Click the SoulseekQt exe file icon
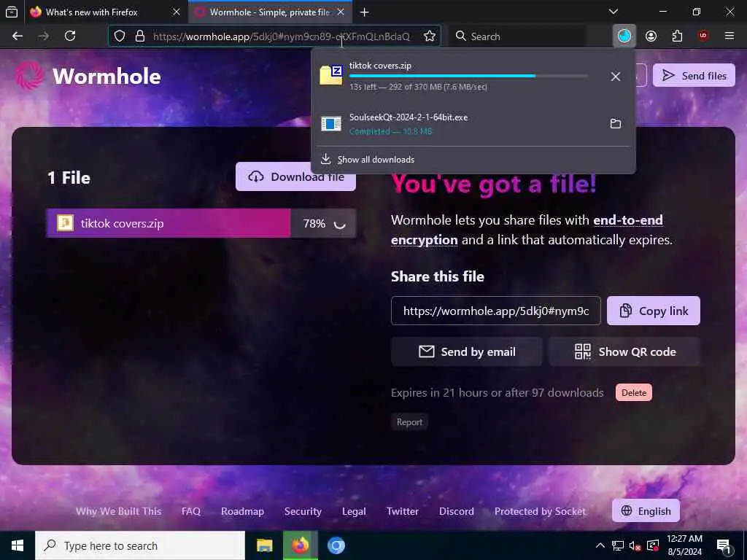747x560 pixels. point(331,124)
